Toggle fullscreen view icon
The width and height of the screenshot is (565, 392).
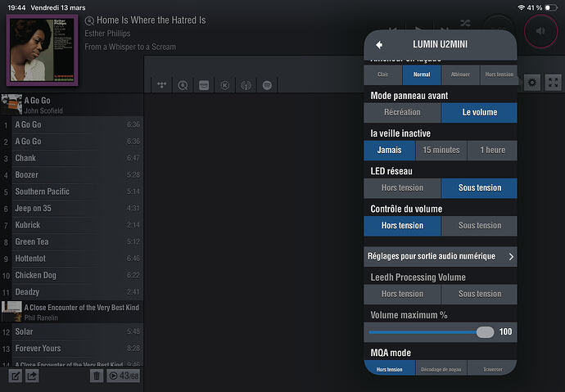click(x=554, y=83)
